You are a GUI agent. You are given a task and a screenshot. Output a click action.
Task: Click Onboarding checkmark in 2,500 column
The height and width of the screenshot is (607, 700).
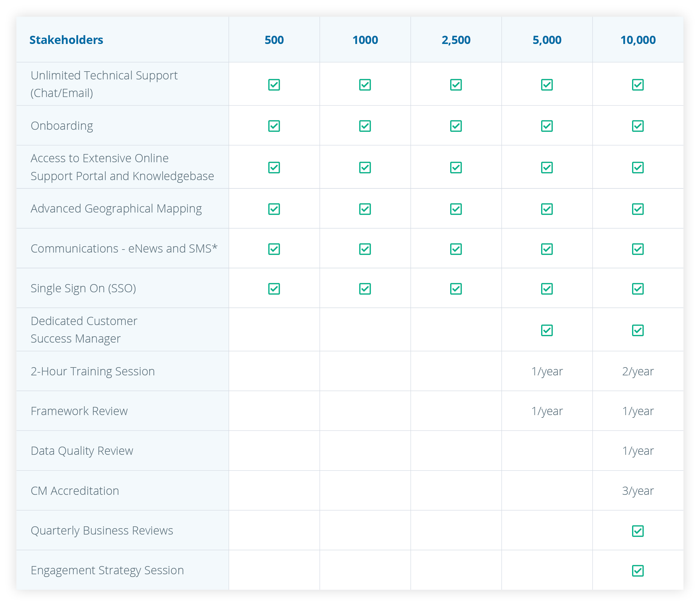tap(456, 126)
